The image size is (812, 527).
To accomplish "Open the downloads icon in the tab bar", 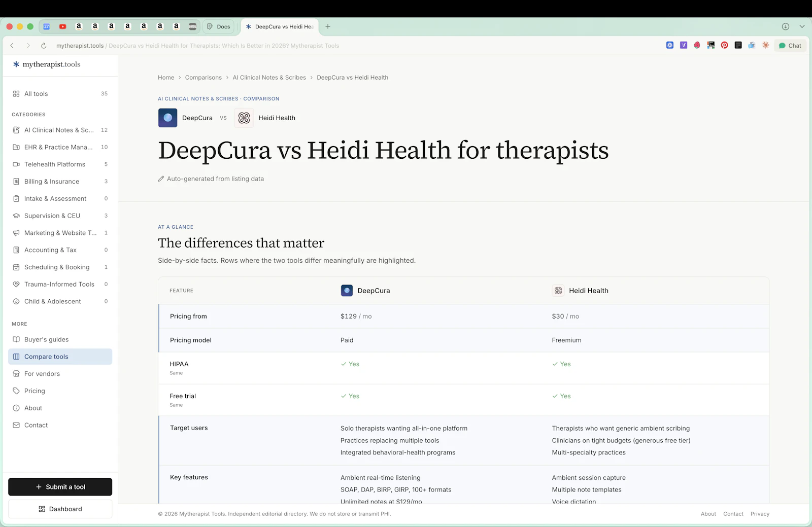I will click(x=786, y=26).
